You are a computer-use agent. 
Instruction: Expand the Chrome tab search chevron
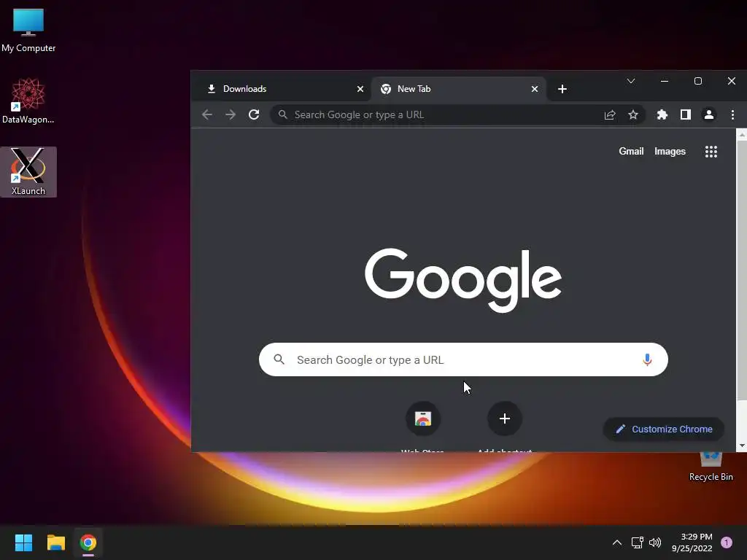click(x=631, y=81)
